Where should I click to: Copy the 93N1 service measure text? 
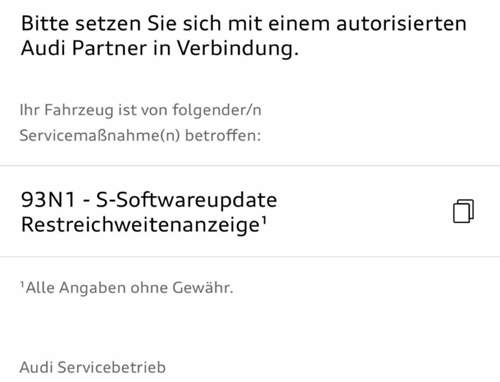[x=463, y=211]
